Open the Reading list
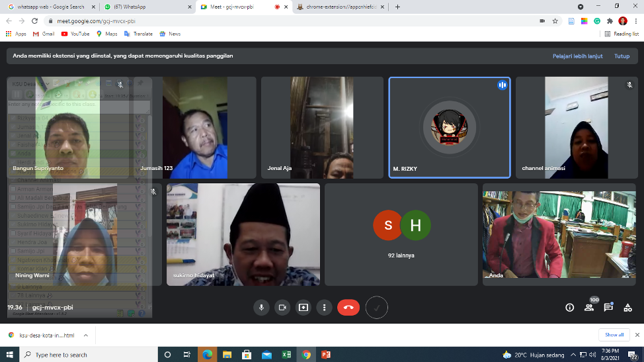This screenshot has height=362, width=644. pos(622,34)
